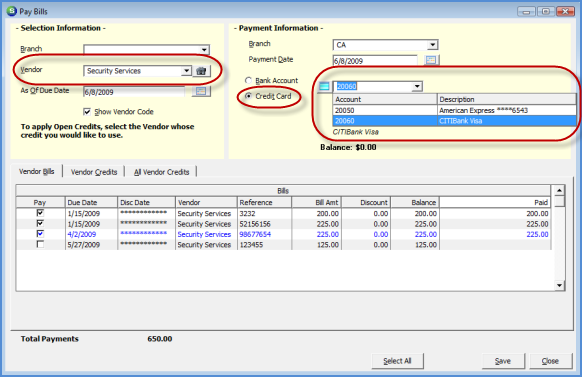Click the Reference column header
The image size is (582, 377).
[x=264, y=202]
